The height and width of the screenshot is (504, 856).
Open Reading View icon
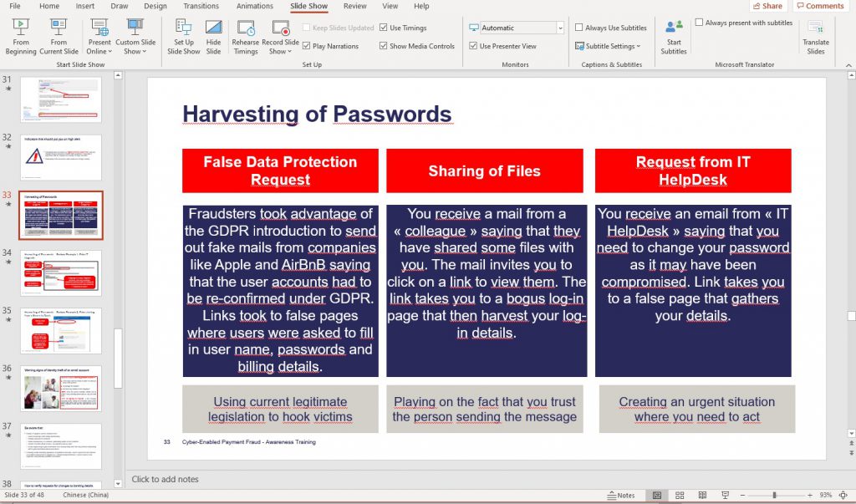tap(702, 496)
